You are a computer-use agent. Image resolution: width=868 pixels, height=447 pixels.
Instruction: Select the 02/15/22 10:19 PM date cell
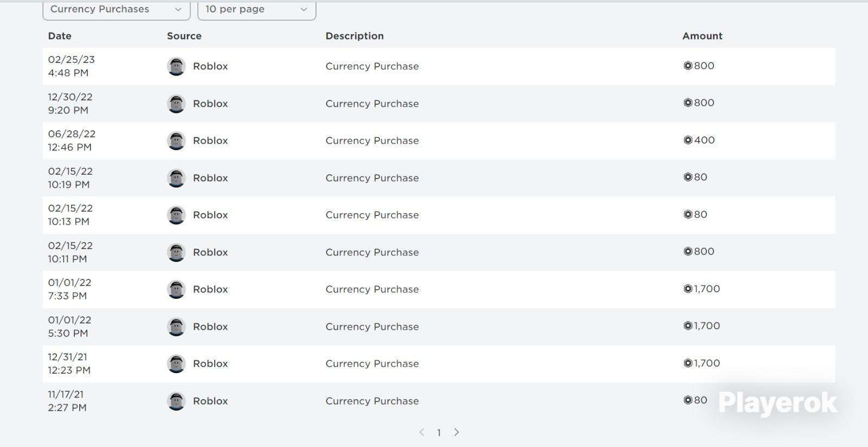[71, 178]
